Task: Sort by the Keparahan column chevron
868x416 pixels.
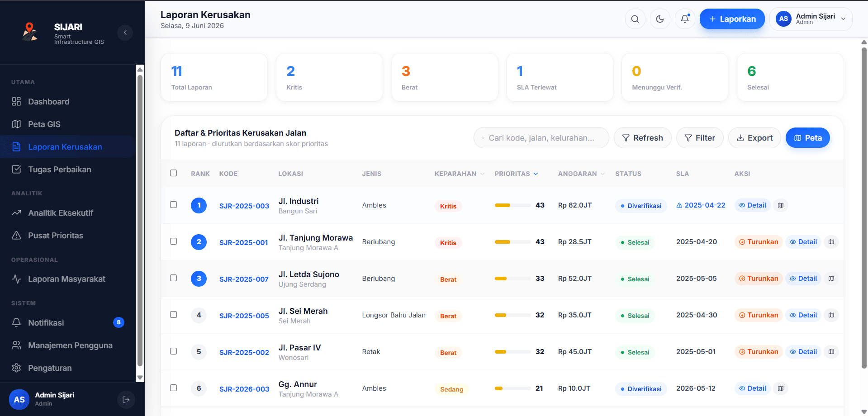Action: (x=482, y=174)
